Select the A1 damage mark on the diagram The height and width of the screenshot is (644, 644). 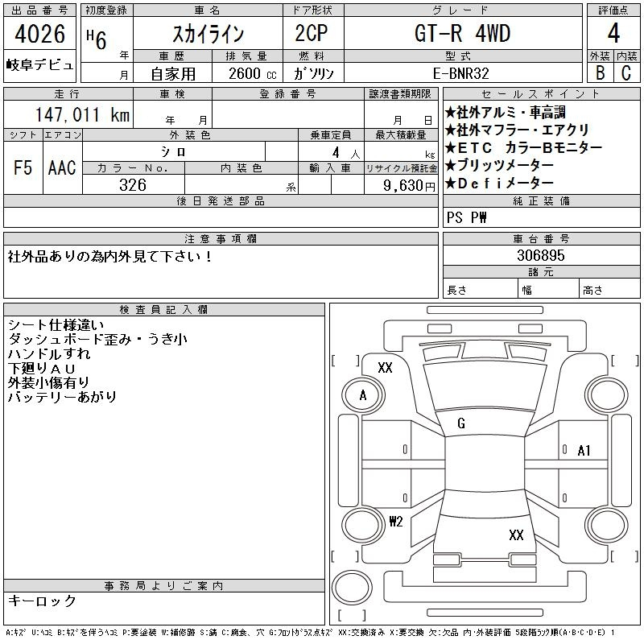[x=584, y=451]
